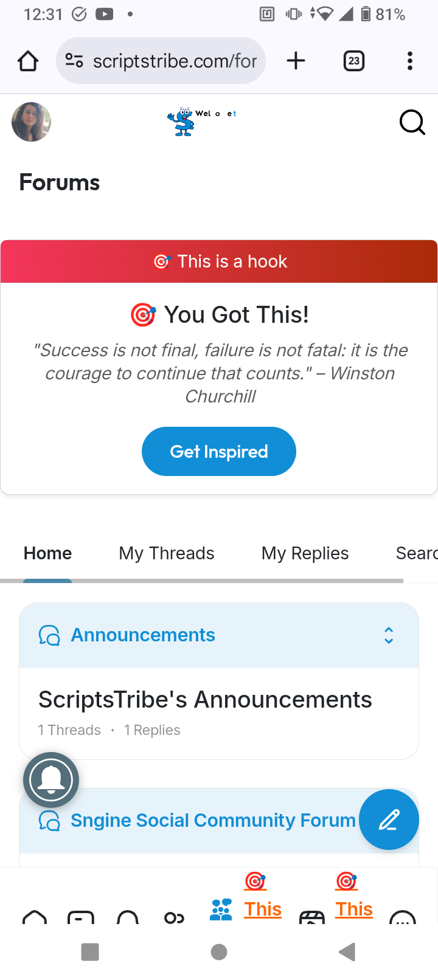Show the open tabs switcher (23)

[354, 61]
